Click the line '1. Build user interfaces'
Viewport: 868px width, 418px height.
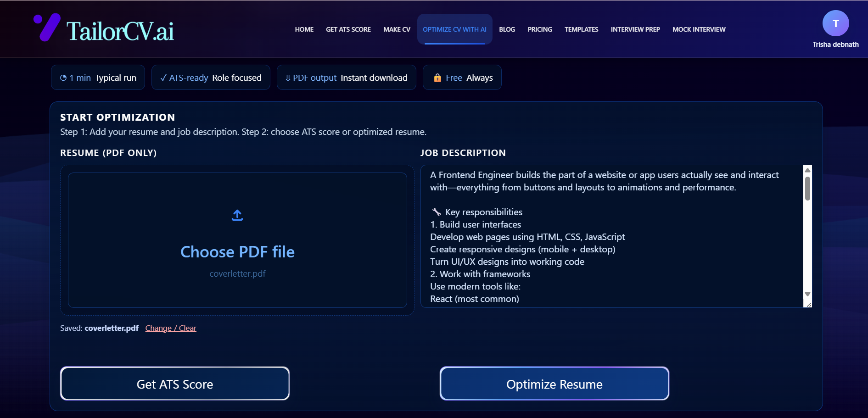click(x=476, y=224)
